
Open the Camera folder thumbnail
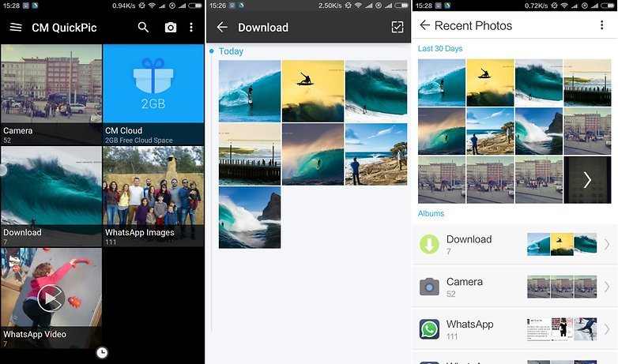tap(51, 94)
